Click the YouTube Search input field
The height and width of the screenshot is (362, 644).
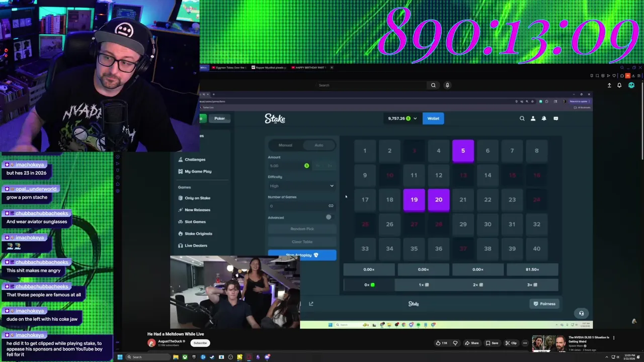[371, 85]
